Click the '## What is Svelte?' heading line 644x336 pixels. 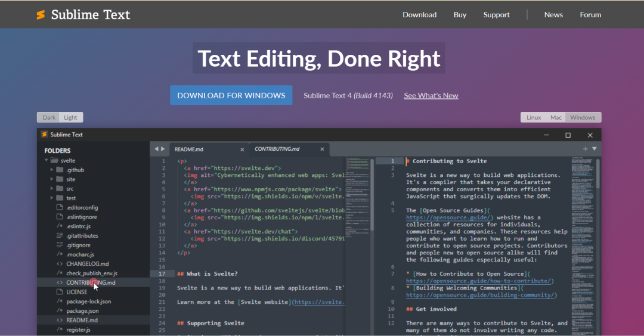[x=208, y=273]
